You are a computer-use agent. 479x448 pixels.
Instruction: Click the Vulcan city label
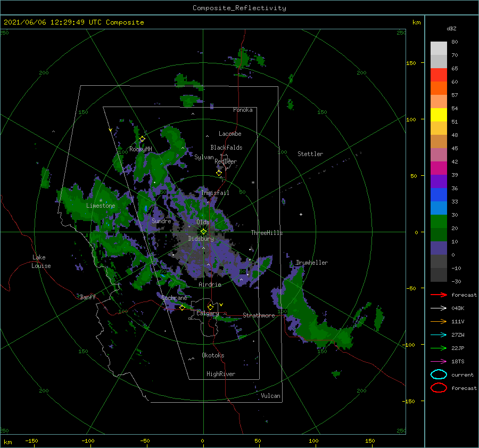271,396
